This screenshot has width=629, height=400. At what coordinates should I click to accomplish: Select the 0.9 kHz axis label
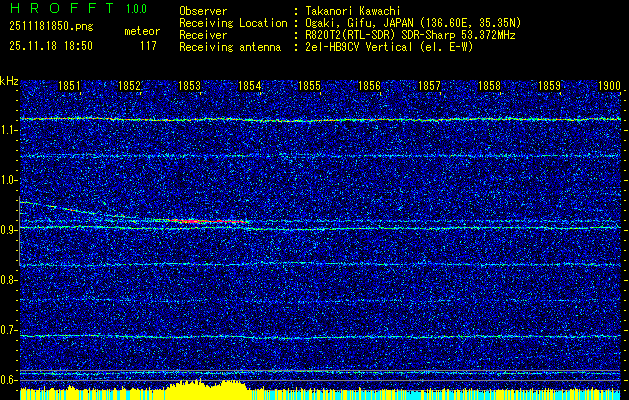[x=9, y=230]
